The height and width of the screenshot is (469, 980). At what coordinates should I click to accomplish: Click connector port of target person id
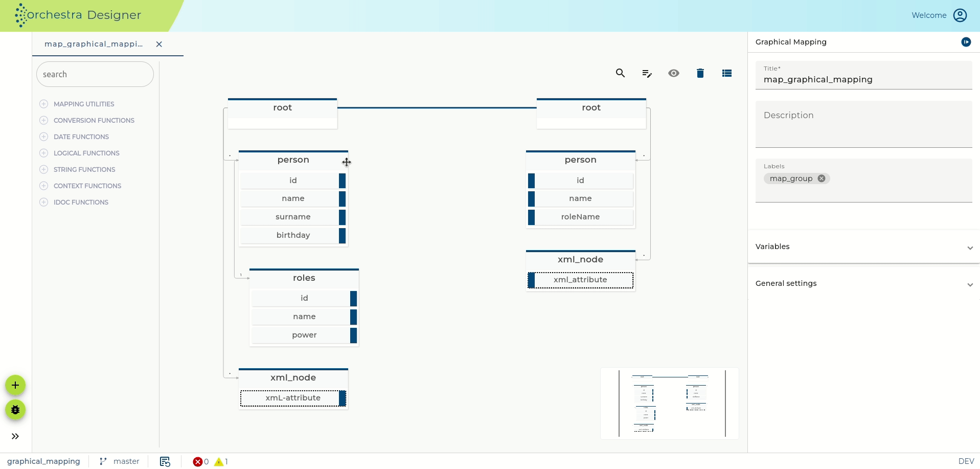[532, 181]
